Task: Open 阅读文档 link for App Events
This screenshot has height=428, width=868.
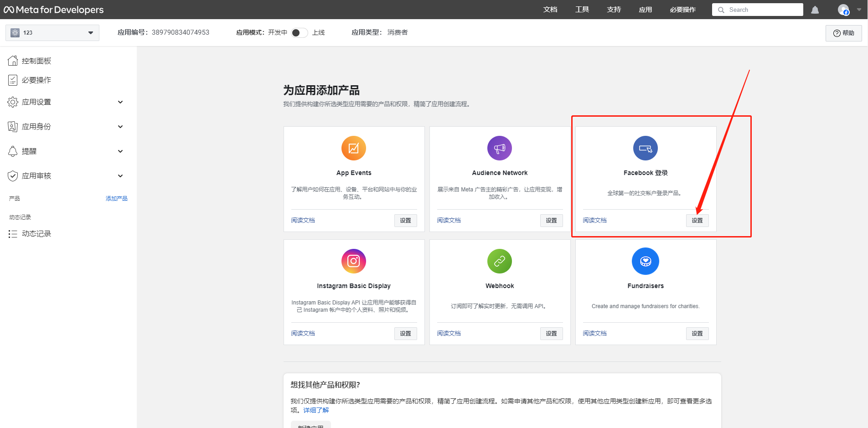Action: [303, 221]
